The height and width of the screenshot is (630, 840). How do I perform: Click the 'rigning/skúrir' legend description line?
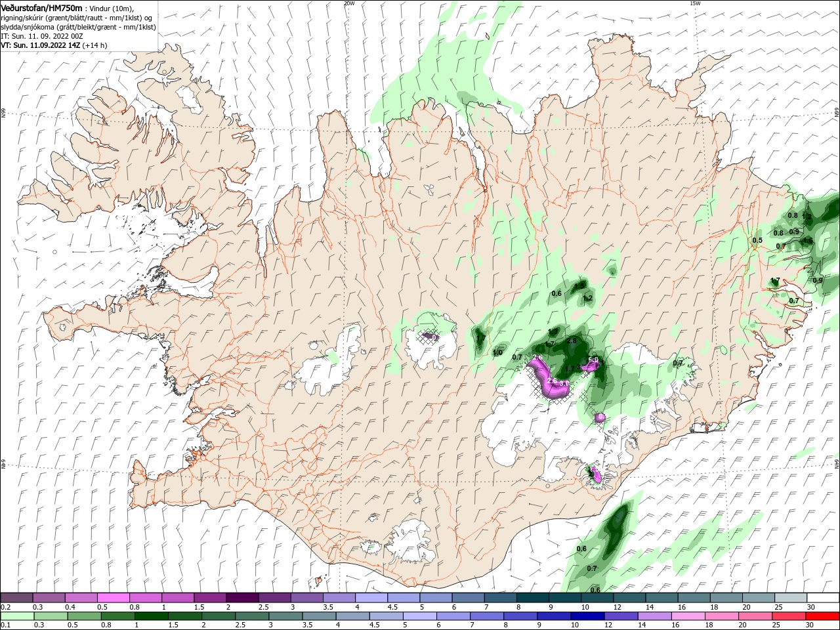(76, 18)
